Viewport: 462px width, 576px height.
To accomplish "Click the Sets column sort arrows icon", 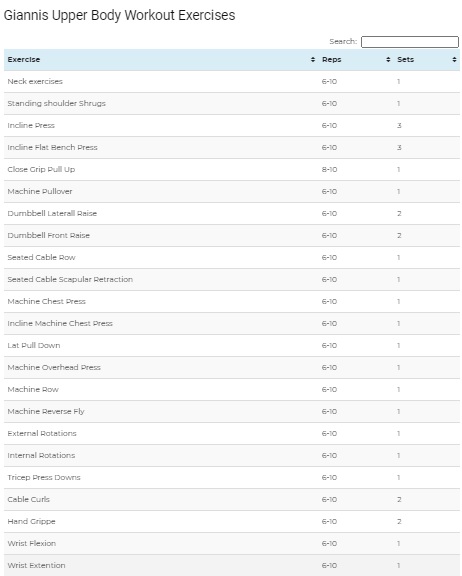I will 454,60.
